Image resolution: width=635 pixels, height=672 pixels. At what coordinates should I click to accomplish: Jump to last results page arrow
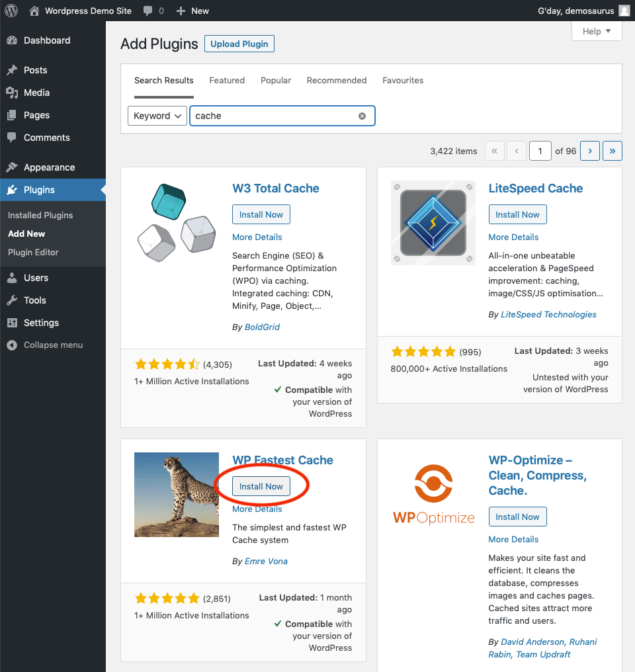[613, 151]
